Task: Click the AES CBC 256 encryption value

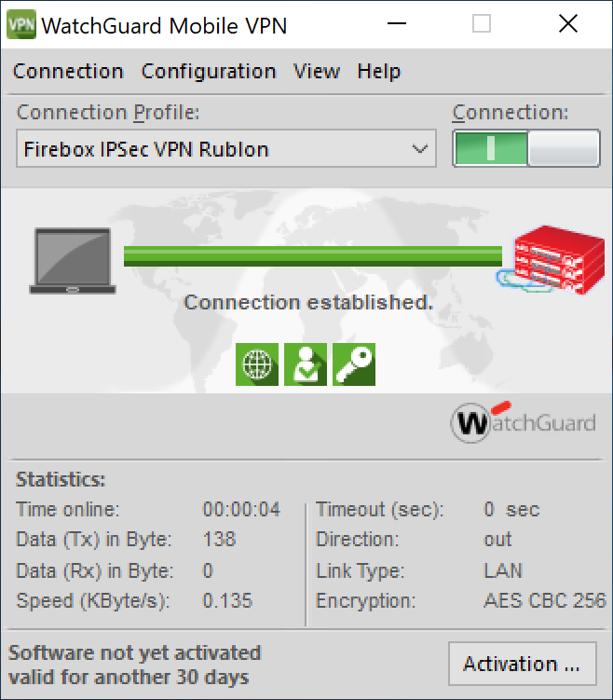Action: 545,600
